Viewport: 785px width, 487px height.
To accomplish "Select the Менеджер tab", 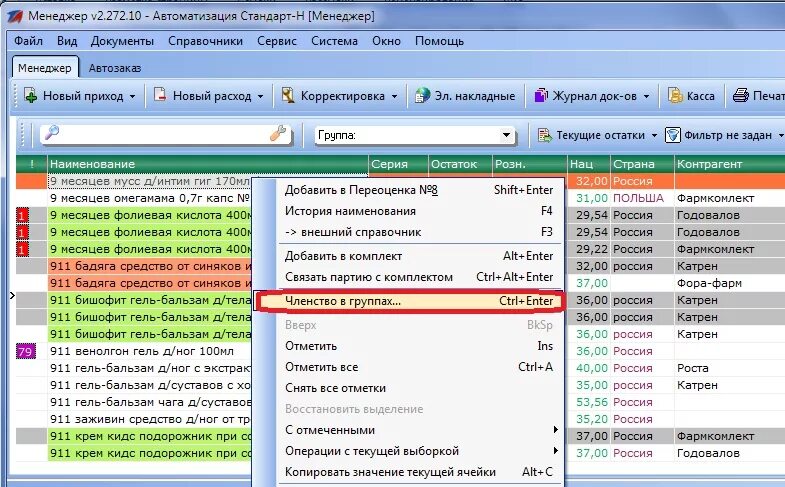I will [x=45, y=68].
